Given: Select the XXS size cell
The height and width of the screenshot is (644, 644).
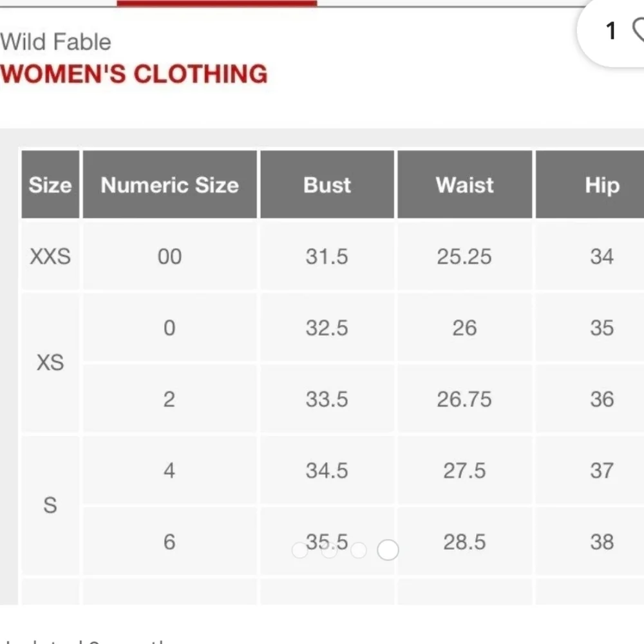Looking at the screenshot, I should tap(50, 256).
